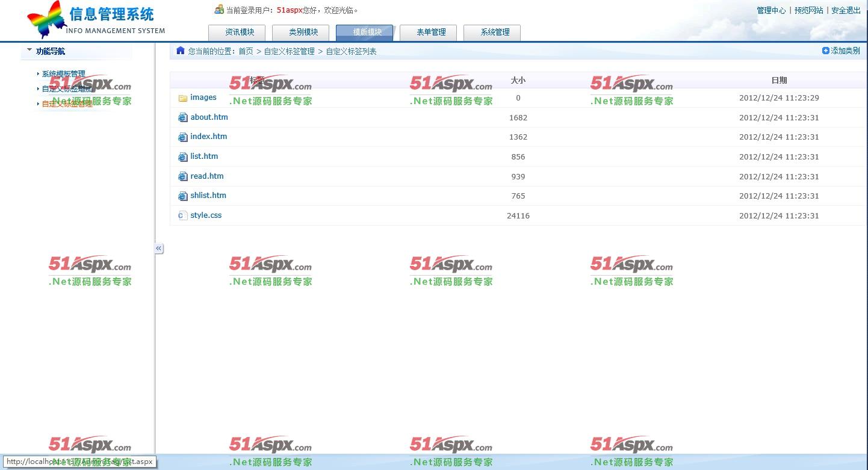This screenshot has height=470, width=868.
Task: Click the size value 24116
Action: [518, 215]
